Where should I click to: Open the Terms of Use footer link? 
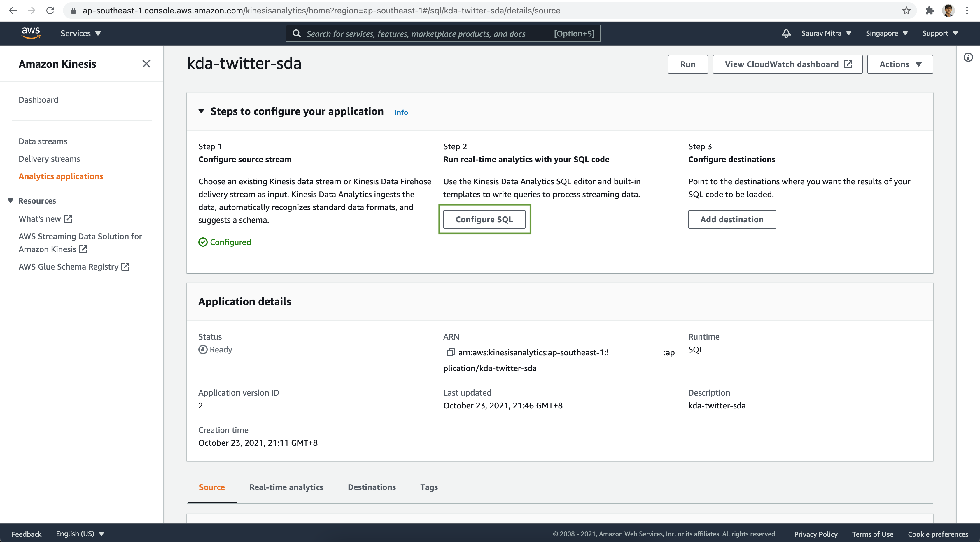click(872, 534)
